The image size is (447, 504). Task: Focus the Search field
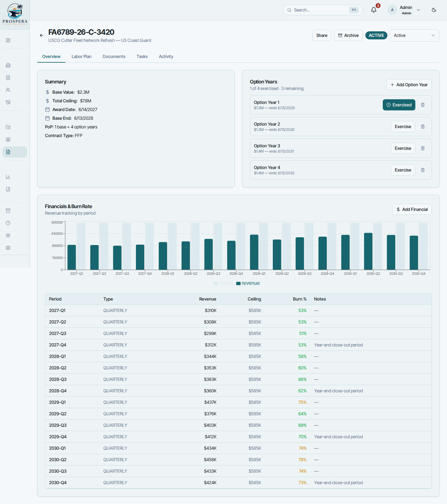click(x=323, y=10)
